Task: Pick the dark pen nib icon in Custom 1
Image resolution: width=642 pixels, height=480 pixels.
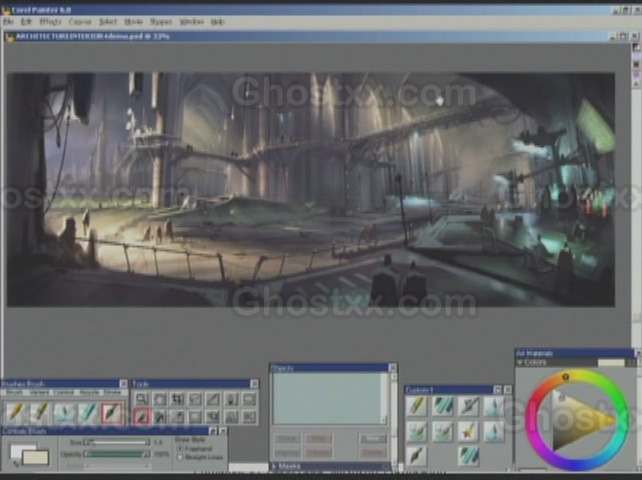Action: click(x=416, y=456)
